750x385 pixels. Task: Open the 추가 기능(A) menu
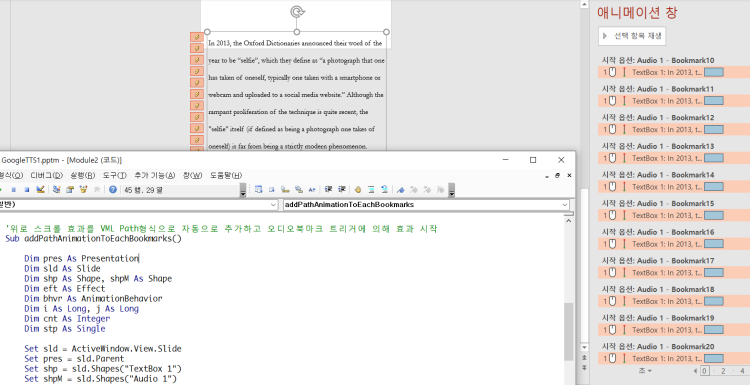154,176
